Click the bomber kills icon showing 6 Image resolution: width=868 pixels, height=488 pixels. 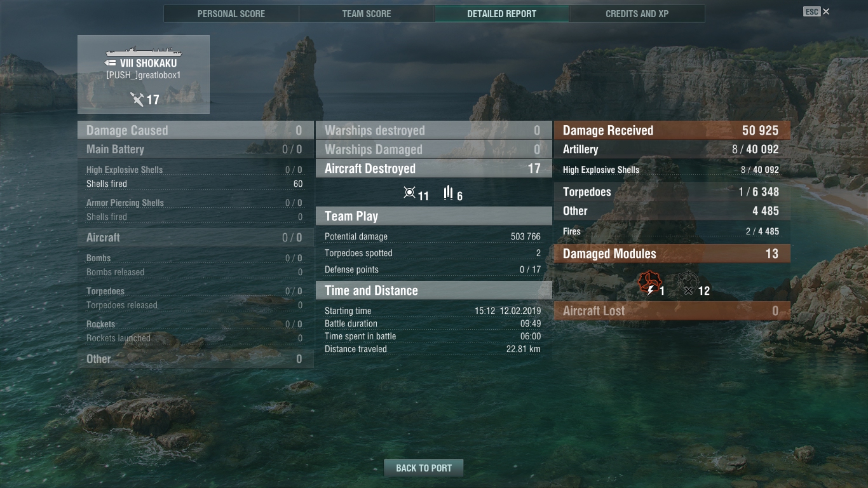click(x=449, y=192)
